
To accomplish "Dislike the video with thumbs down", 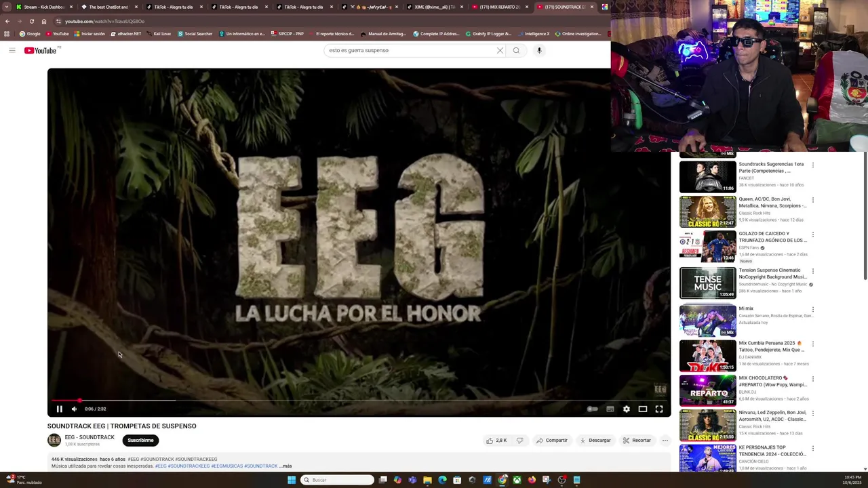I will coord(520,441).
